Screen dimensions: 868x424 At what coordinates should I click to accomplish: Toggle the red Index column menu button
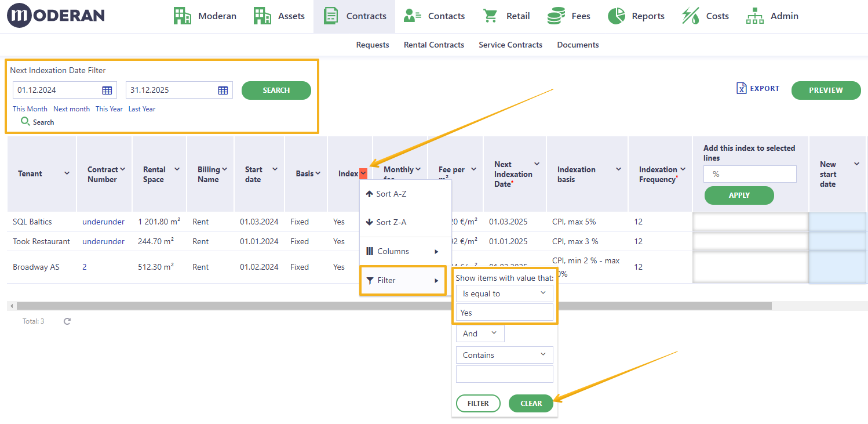pyautogui.click(x=363, y=173)
